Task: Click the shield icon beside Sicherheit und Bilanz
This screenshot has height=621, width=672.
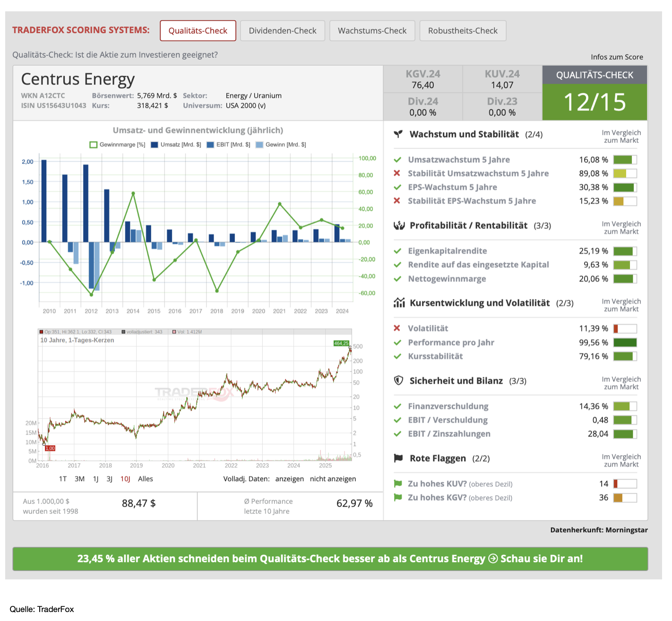Action: (398, 380)
